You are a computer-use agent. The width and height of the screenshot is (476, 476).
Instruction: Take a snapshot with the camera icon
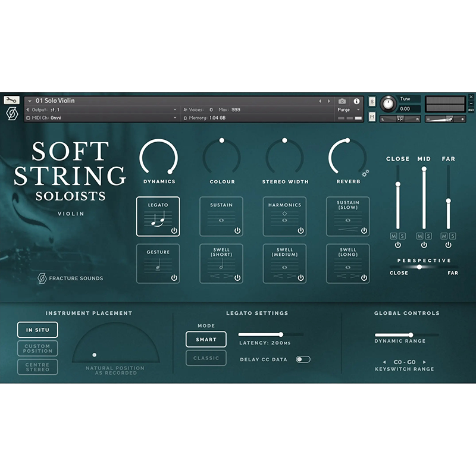[342, 101]
